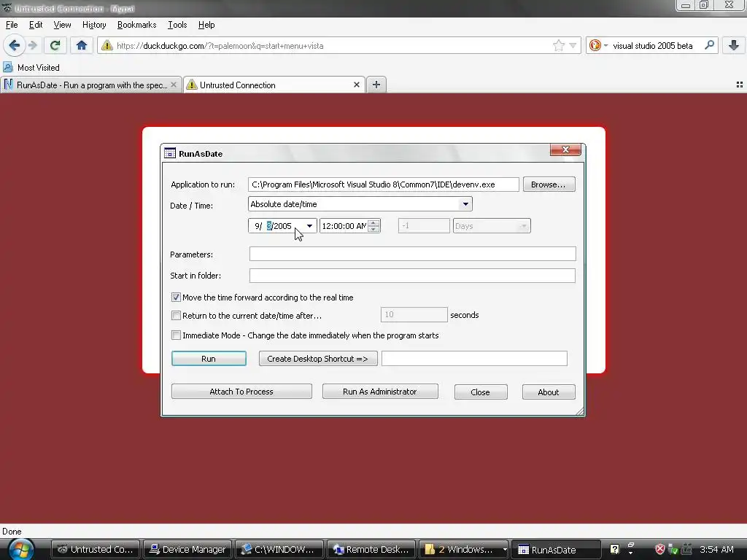This screenshot has width=747, height=560.
Task: Open the View menu
Action: point(63,25)
